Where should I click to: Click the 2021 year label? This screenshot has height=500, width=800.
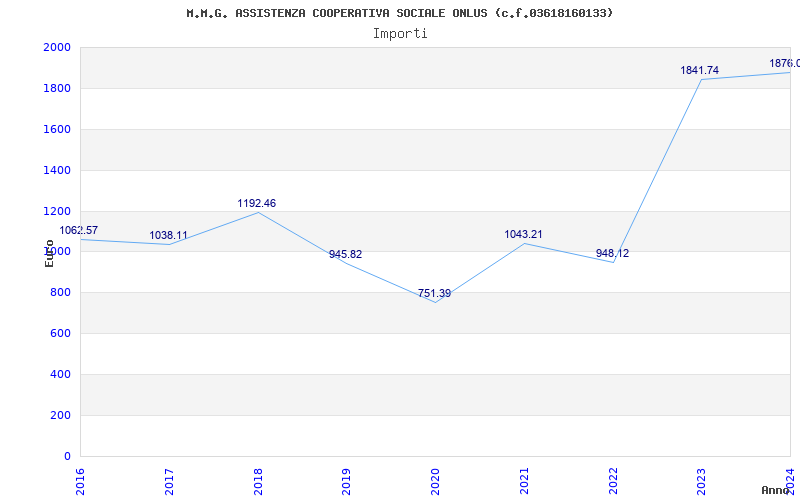click(524, 482)
